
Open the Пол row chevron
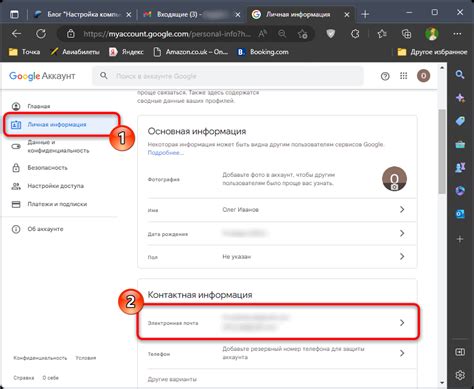click(402, 256)
